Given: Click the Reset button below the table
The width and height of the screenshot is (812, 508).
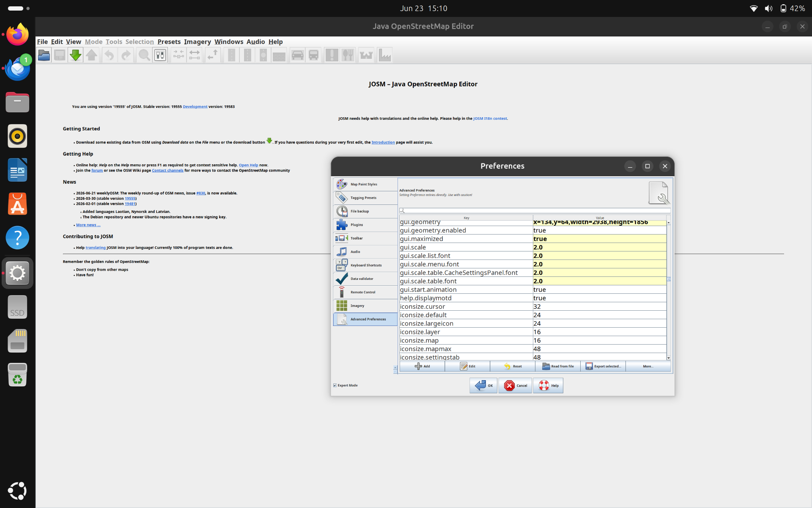Looking at the screenshot, I should [513, 366].
